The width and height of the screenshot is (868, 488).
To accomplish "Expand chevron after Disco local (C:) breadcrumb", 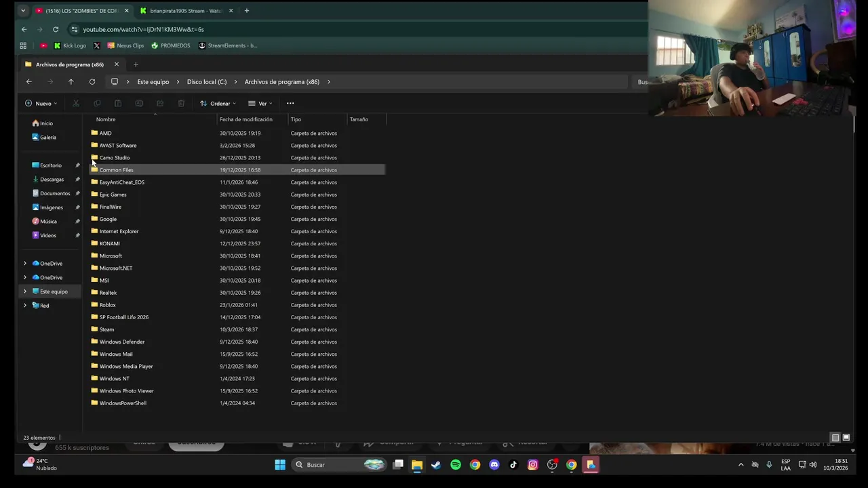I will [236, 82].
